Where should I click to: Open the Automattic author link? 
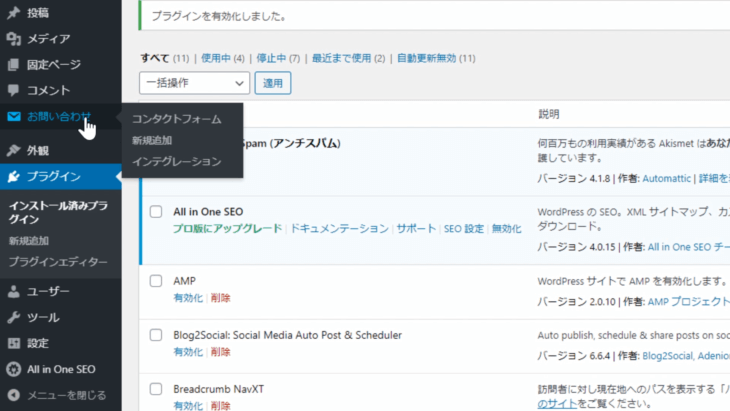(666, 178)
